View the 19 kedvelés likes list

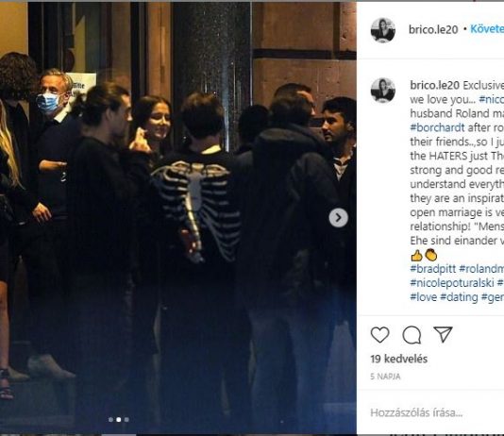(399, 359)
